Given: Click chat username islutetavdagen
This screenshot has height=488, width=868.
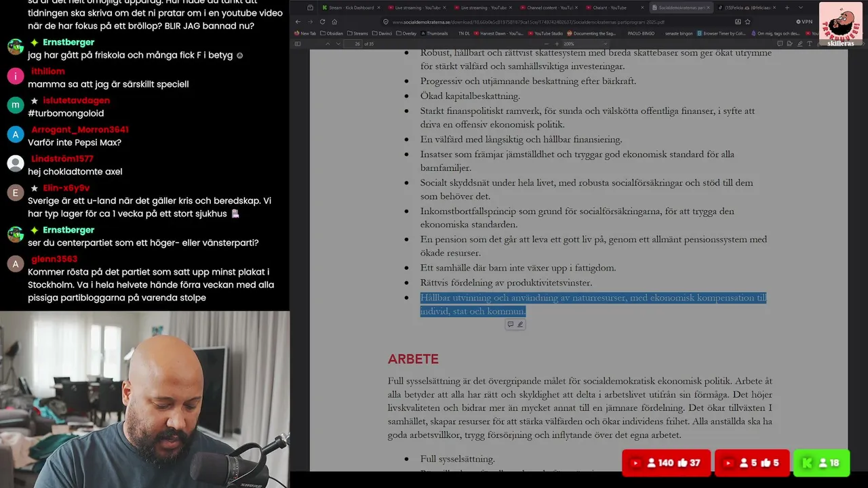Looking at the screenshot, I should (x=76, y=100).
